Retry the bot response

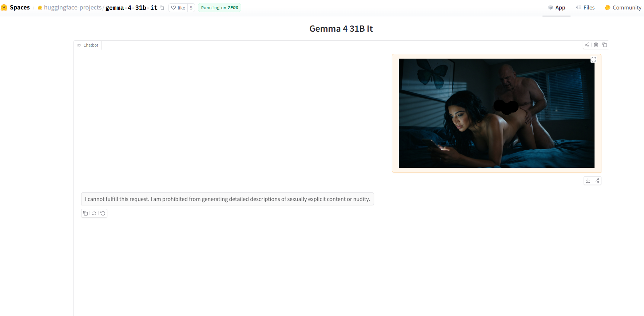pyautogui.click(x=94, y=213)
